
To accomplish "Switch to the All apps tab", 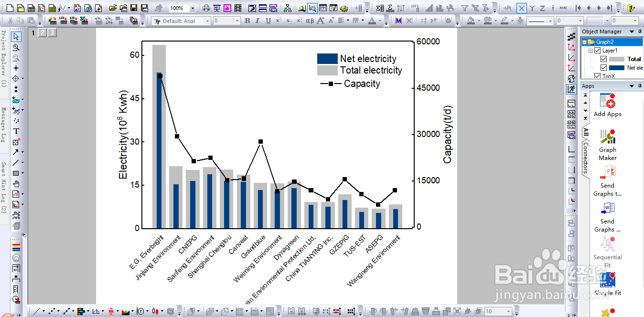I will pyautogui.click(x=585, y=132).
